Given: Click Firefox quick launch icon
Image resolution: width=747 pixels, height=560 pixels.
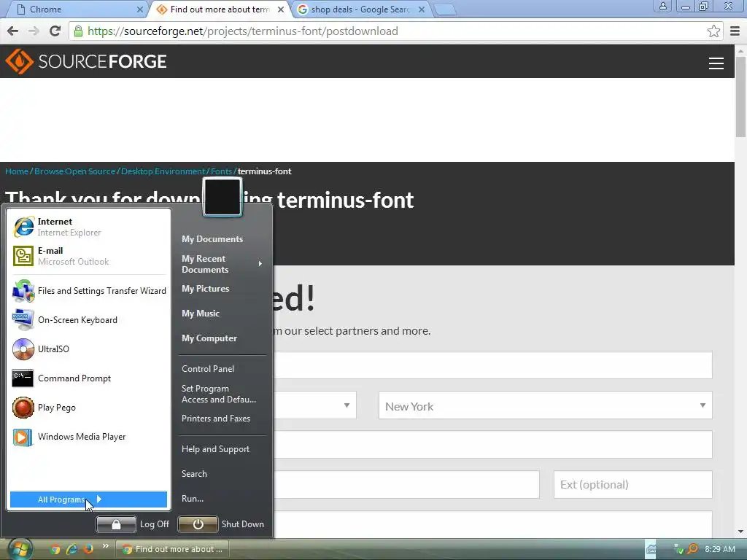Looking at the screenshot, I should [x=88, y=549].
